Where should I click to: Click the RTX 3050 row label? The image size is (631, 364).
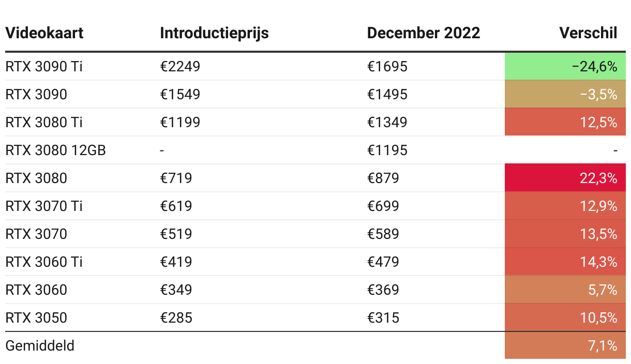click(36, 317)
